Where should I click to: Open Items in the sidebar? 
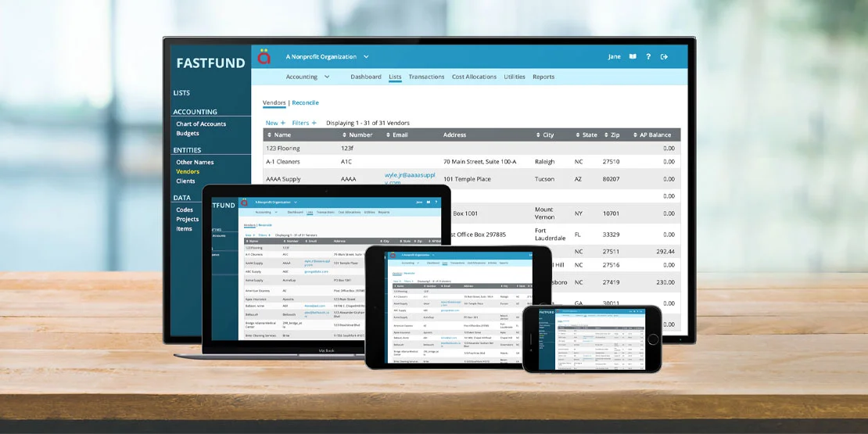click(184, 228)
